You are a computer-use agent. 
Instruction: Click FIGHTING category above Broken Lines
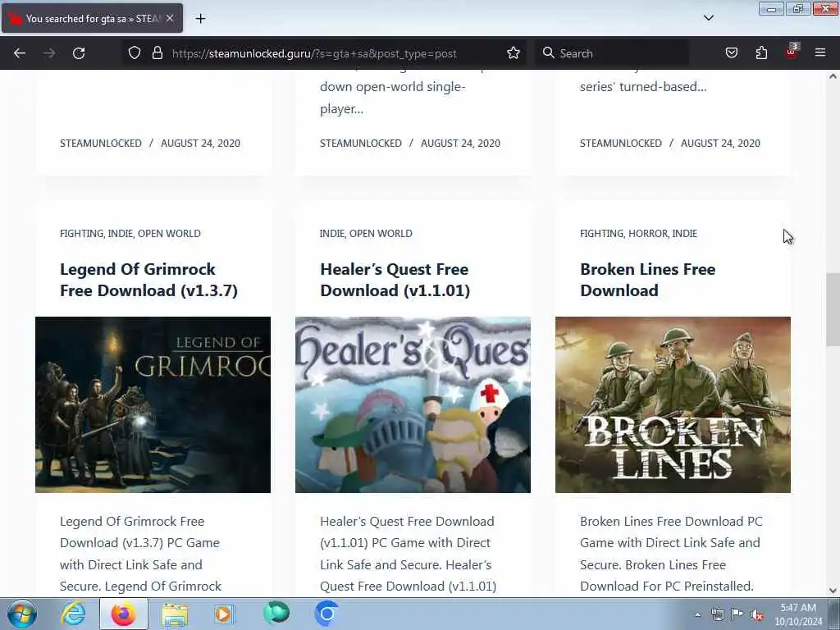tap(601, 234)
